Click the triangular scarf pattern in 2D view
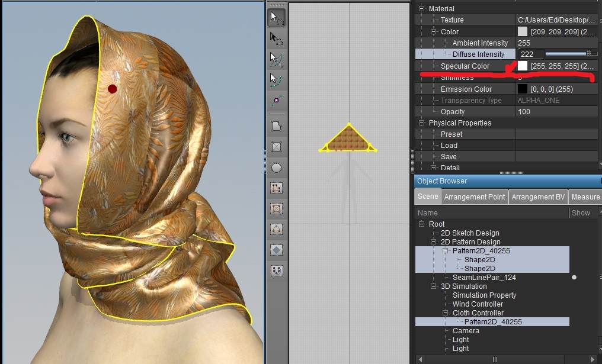602x364 pixels. [x=348, y=140]
